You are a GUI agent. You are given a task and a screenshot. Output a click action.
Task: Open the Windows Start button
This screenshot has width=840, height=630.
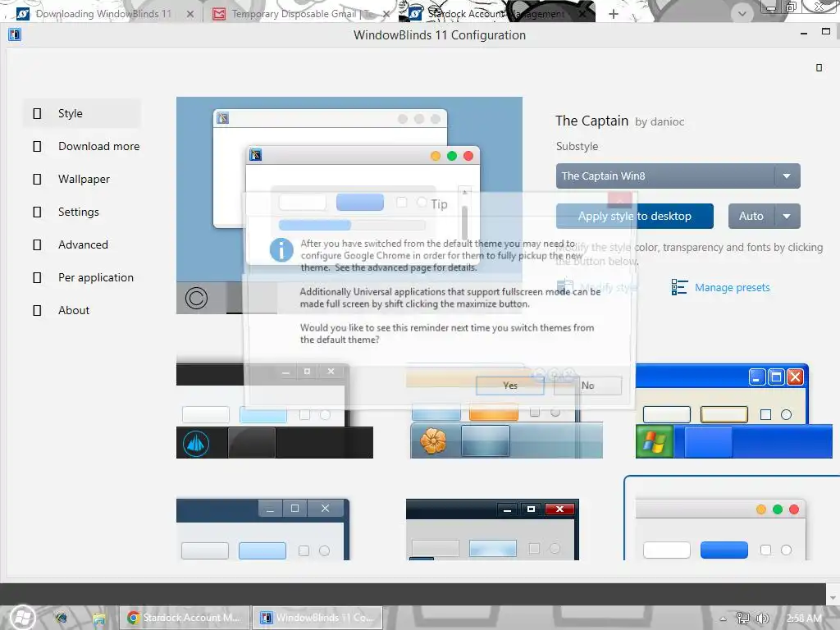[22, 617]
